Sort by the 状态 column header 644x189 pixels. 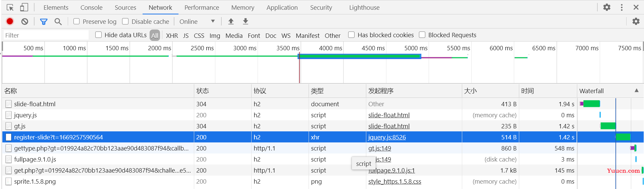point(223,91)
